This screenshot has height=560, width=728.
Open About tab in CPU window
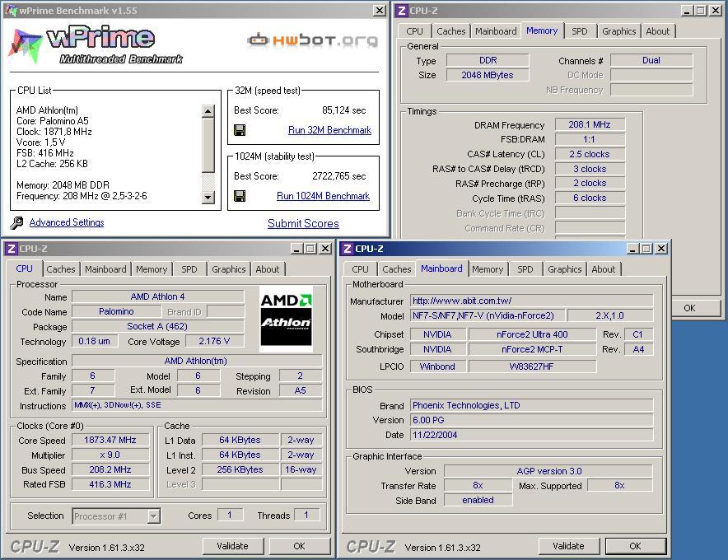(x=268, y=269)
